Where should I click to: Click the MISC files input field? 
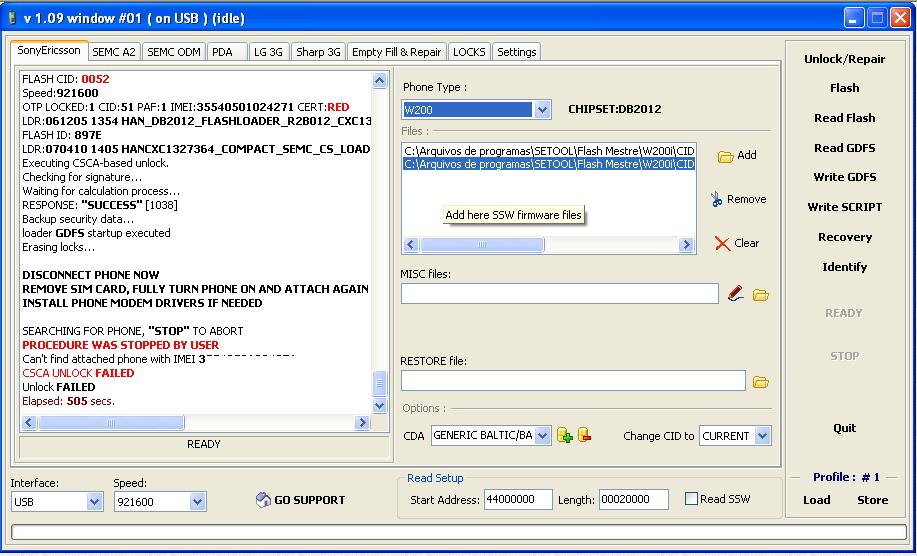(560, 293)
